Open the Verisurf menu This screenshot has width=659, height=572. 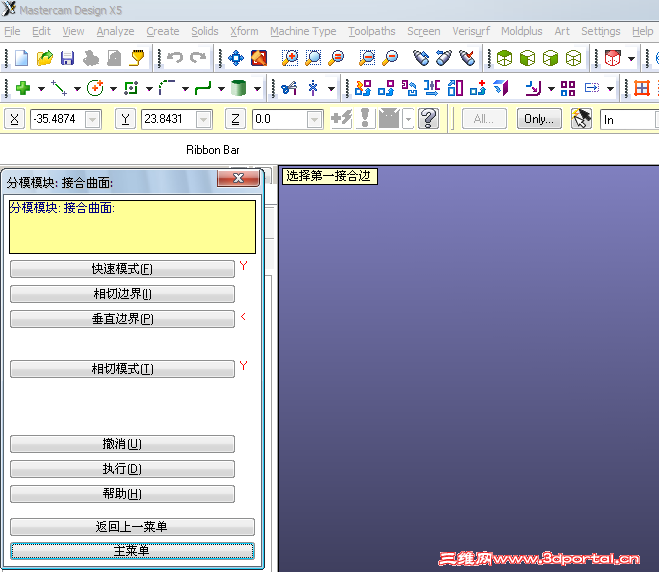[x=471, y=31]
